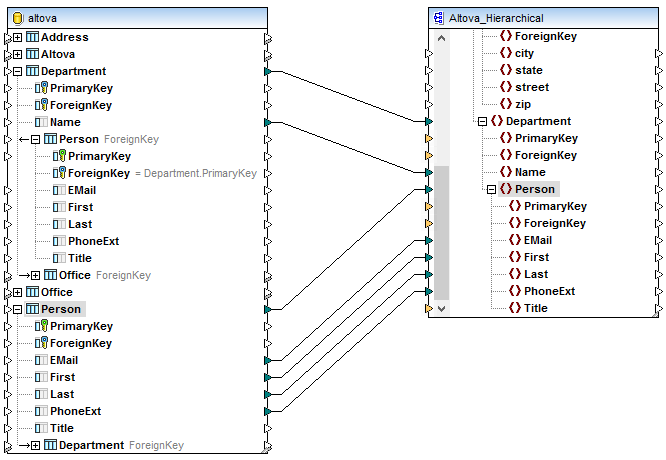The image size is (666, 460).
Task: Expand the Altova table node
Action: (18, 54)
